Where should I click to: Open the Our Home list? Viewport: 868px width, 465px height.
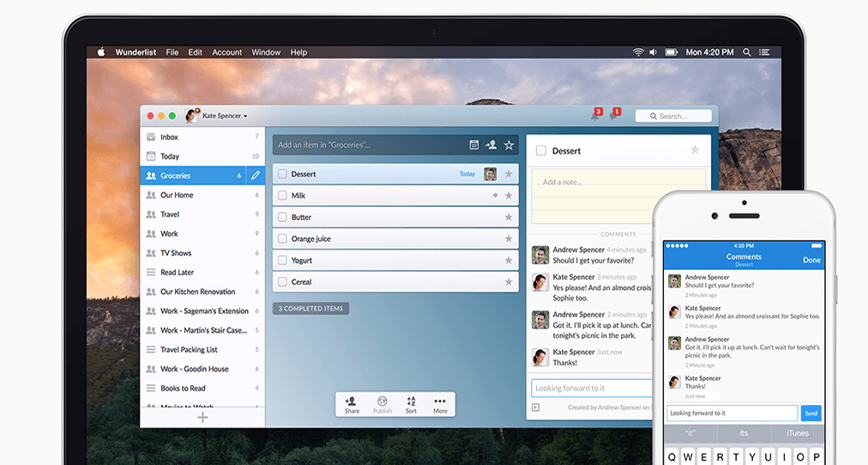pos(202,195)
